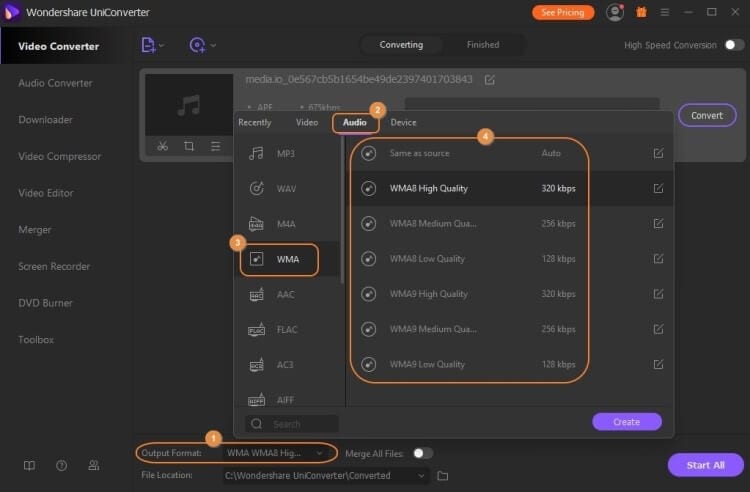750x492 pixels.
Task: Edit the WMA9 Medium Quality preset
Action: coord(658,329)
